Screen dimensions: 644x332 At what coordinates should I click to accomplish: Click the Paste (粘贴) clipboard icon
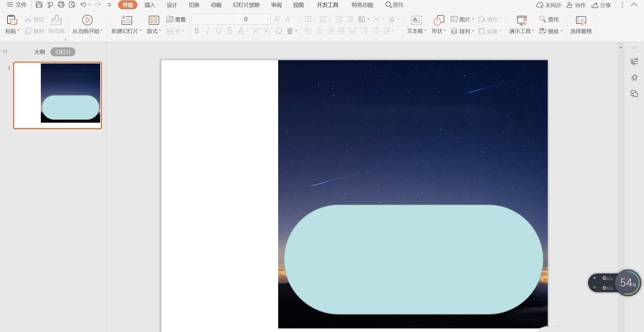click(x=12, y=20)
